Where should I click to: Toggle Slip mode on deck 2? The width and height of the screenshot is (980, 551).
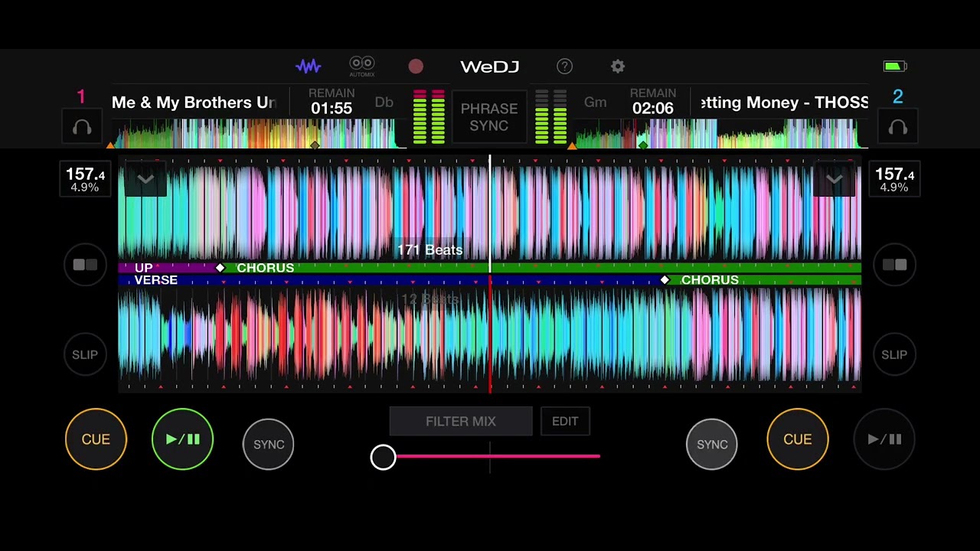click(x=894, y=355)
